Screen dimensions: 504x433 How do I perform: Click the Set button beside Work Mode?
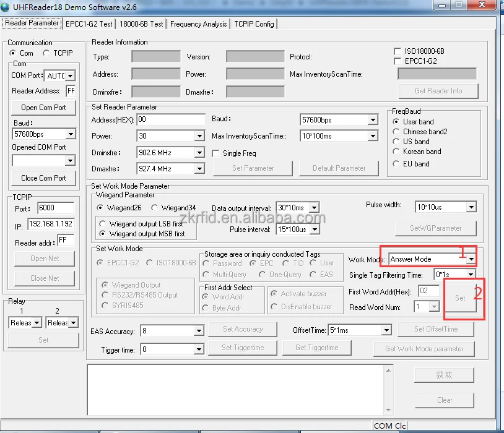[x=460, y=298]
